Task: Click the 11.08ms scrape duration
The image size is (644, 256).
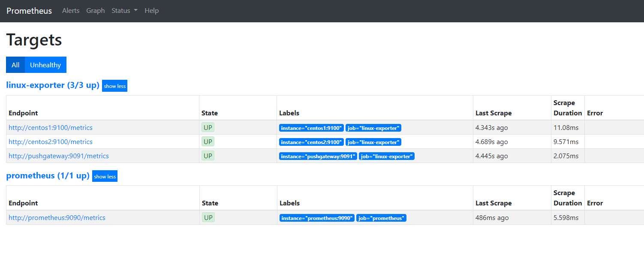Action: point(566,127)
